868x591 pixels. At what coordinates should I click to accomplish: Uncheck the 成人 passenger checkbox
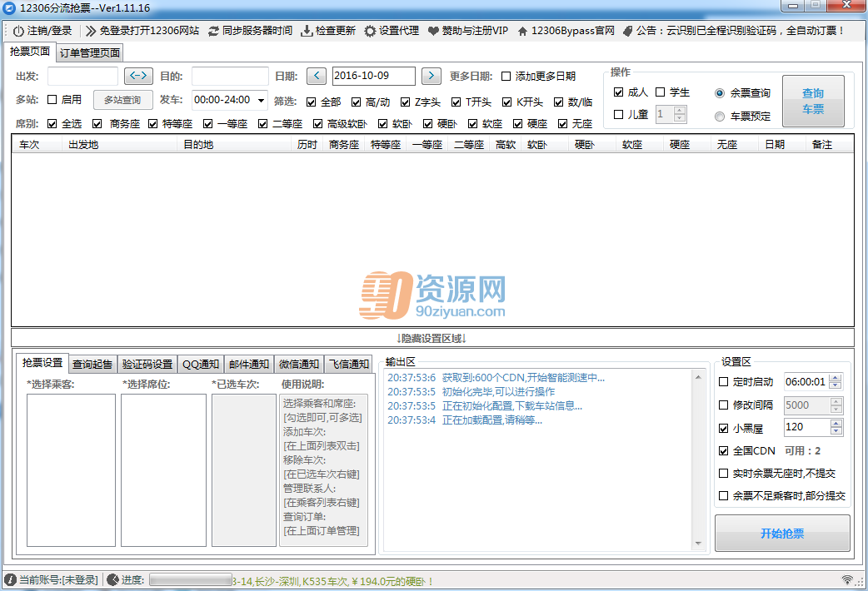pos(619,92)
